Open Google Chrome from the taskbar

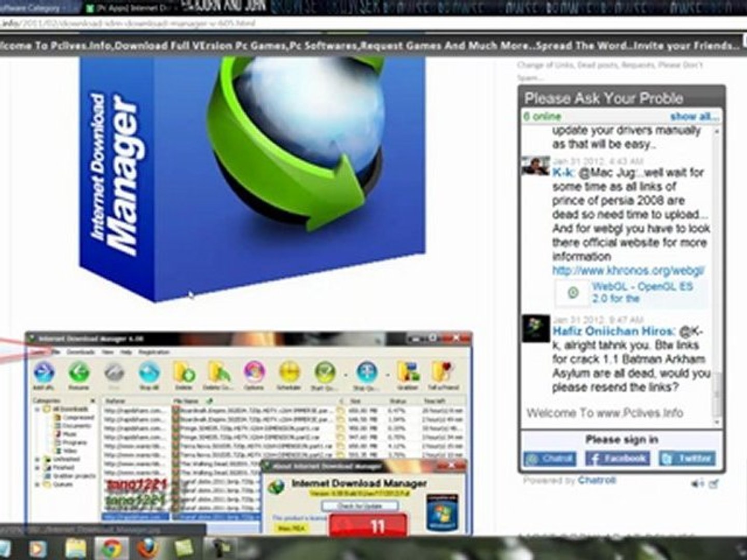110,548
